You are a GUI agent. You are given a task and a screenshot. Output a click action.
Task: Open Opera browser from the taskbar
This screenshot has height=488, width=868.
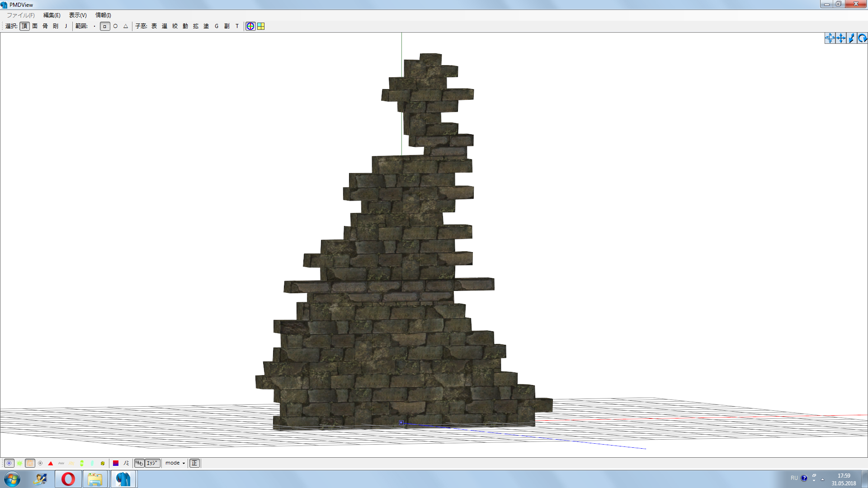(x=68, y=479)
